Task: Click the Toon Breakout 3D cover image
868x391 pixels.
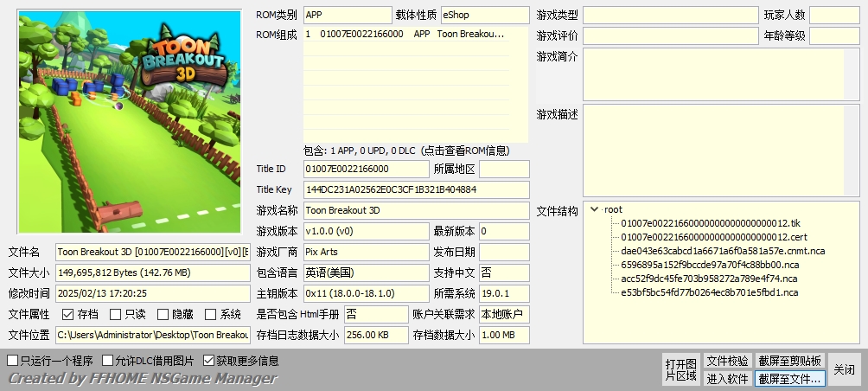Action: click(130, 122)
